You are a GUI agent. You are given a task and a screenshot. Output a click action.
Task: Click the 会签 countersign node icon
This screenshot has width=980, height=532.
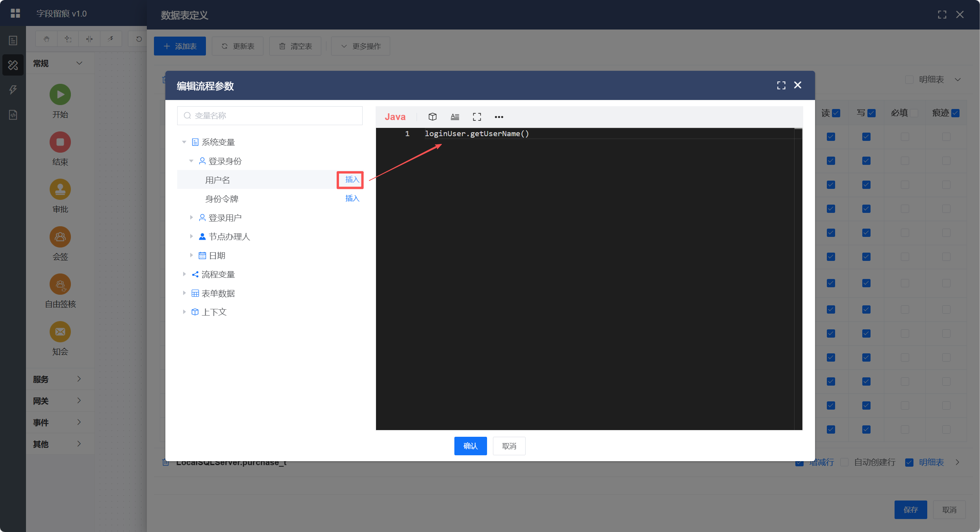click(60, 237)
